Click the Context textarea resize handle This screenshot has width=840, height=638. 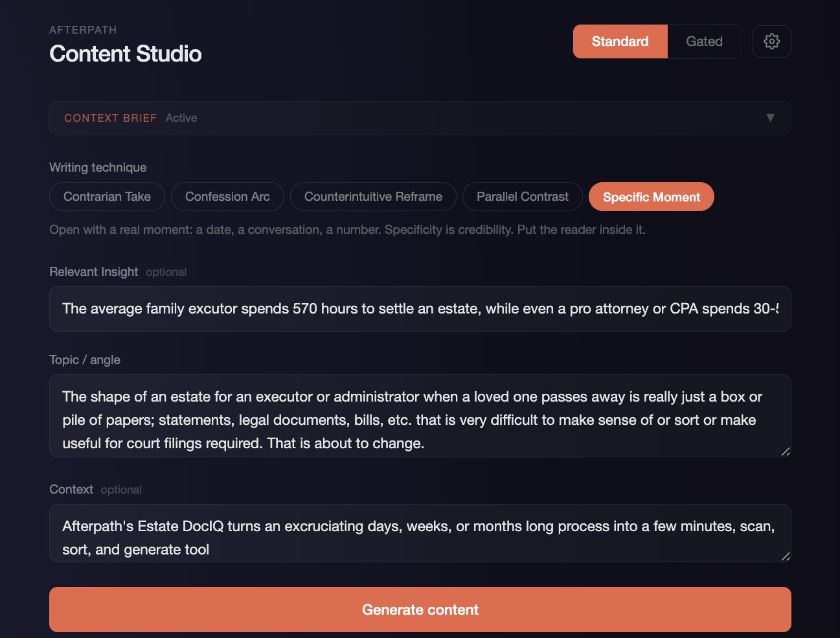[785, 556]
